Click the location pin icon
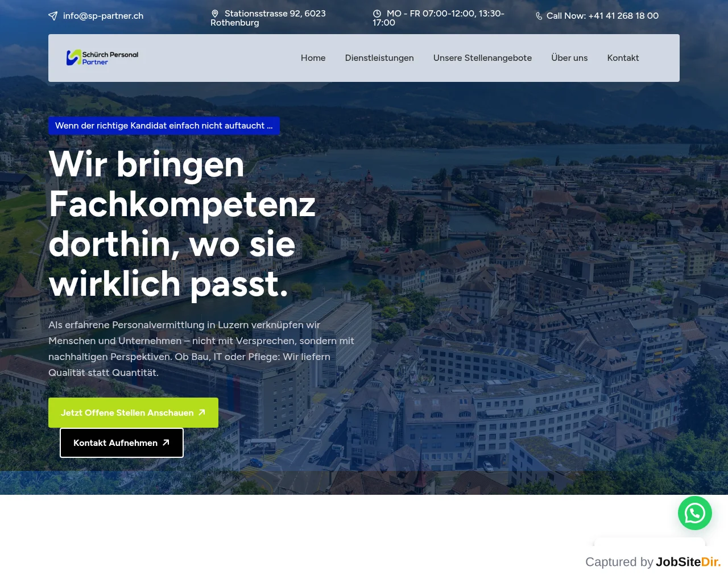Image resolution: width=728 pixels, height=579 pixels. pos(215,14)
